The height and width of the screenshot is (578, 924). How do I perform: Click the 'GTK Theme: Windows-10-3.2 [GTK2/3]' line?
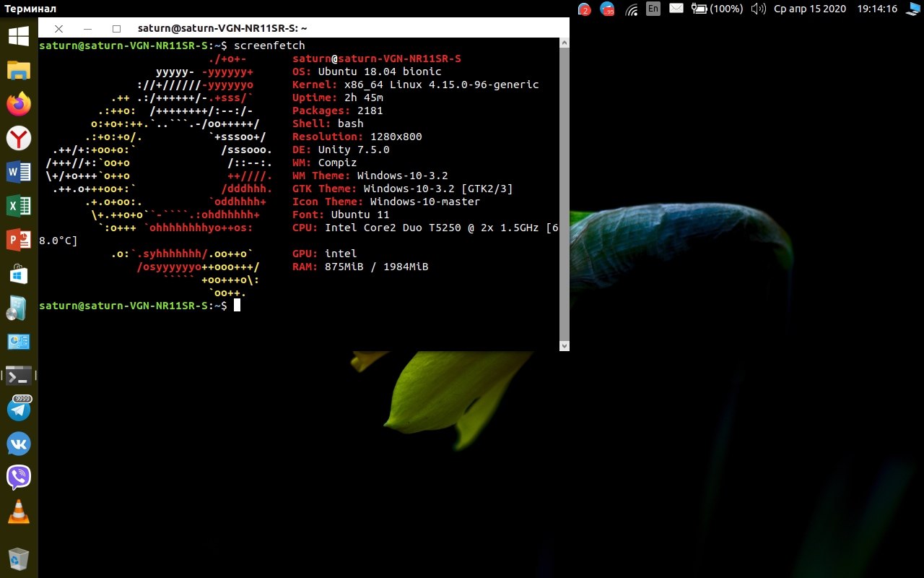[x=403, y=189]
